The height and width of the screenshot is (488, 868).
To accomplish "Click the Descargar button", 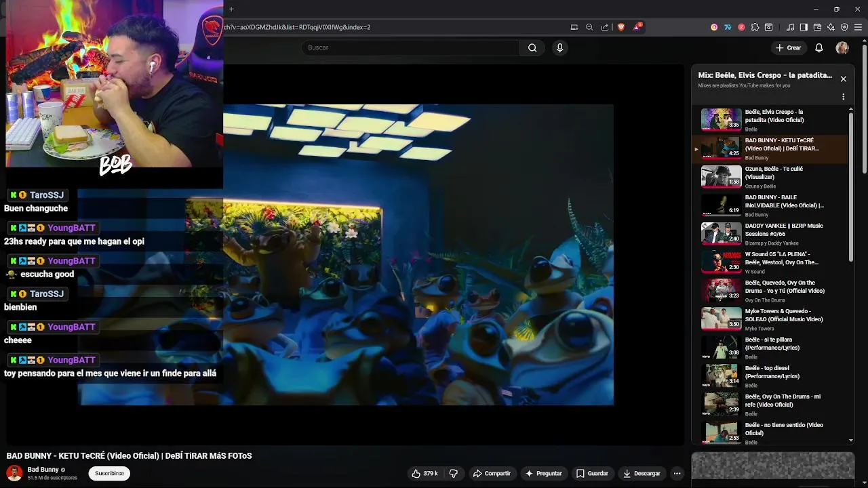I will click(642, 473).
